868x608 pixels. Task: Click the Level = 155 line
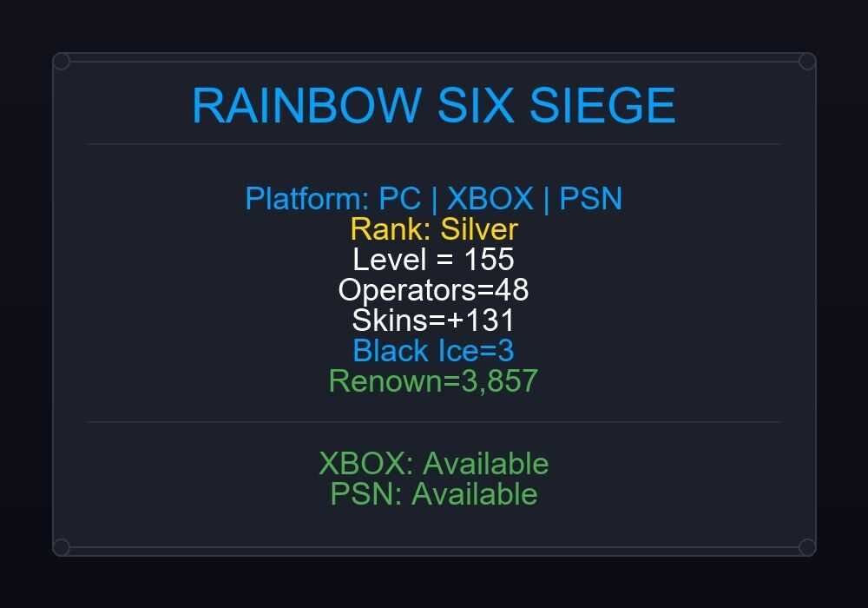[433, 259]
